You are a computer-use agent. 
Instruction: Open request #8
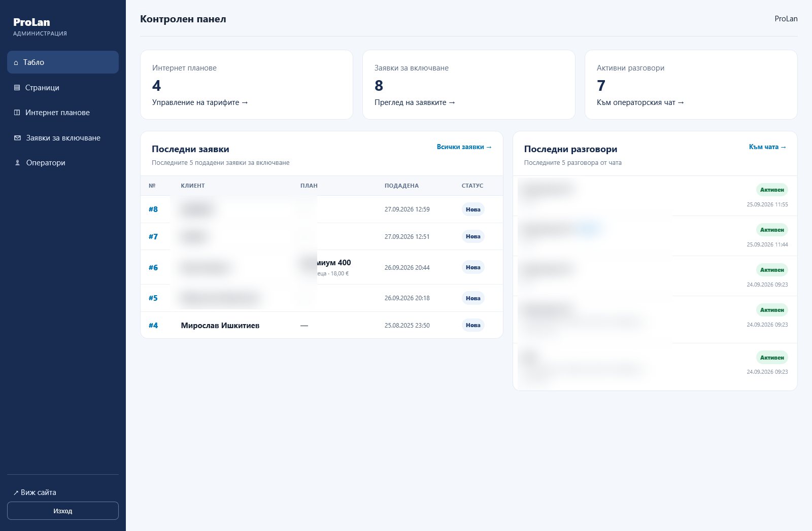[153, 209]
